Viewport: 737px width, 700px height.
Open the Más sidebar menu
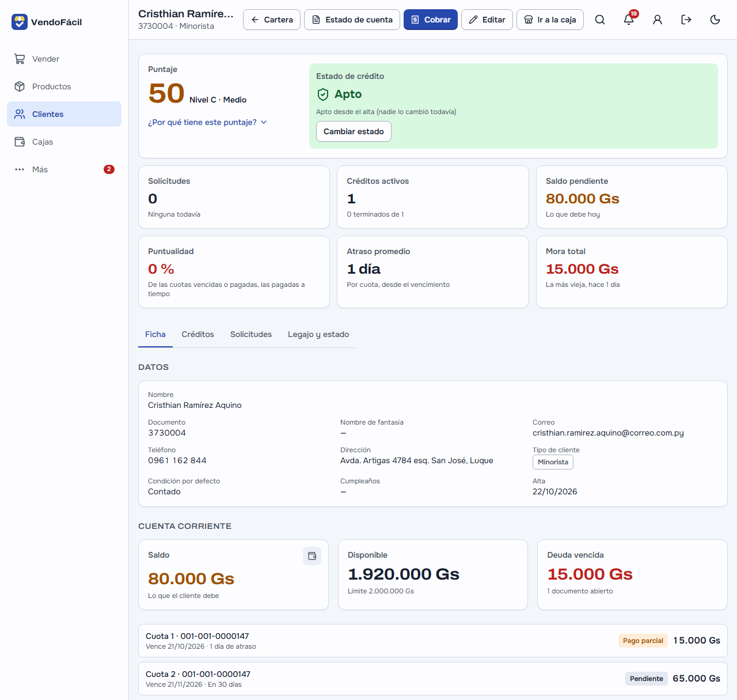point(64,169)
